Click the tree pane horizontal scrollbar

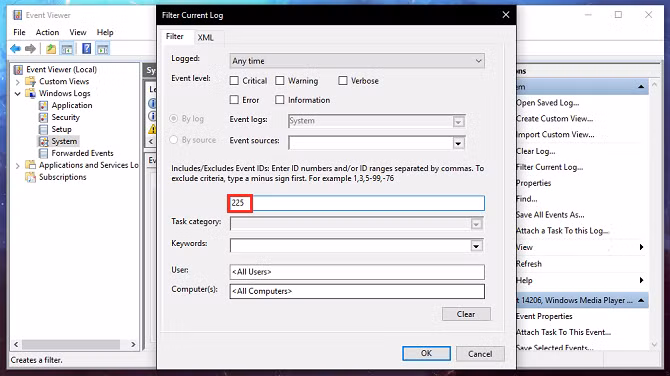71,344
